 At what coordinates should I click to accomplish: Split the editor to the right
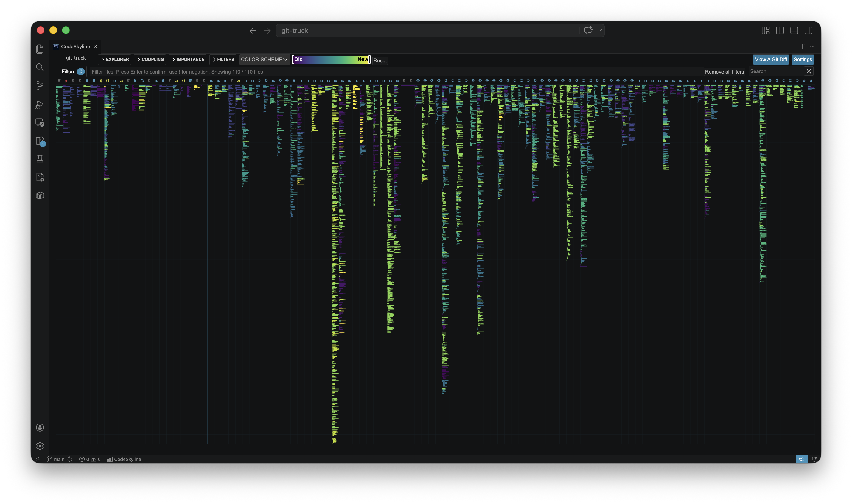(x=802, y=46)
